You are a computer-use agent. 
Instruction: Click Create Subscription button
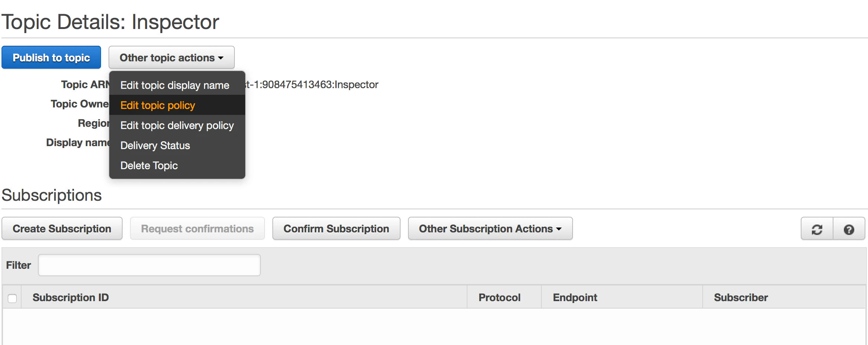(62, 229)
